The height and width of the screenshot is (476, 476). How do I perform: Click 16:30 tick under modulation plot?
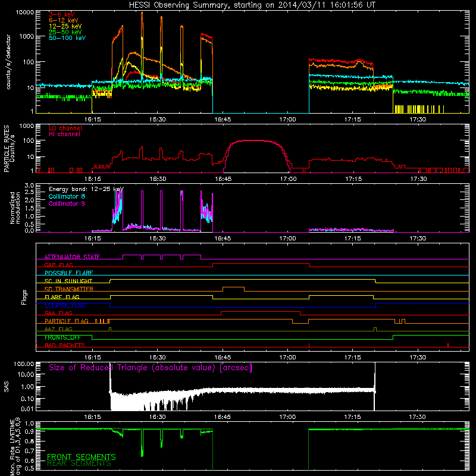click(158, 239)
